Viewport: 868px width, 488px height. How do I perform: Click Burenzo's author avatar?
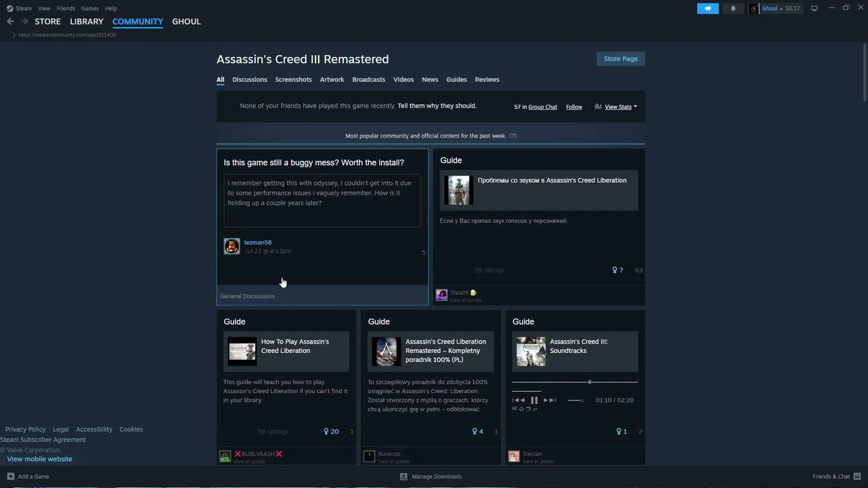[369, 456]
